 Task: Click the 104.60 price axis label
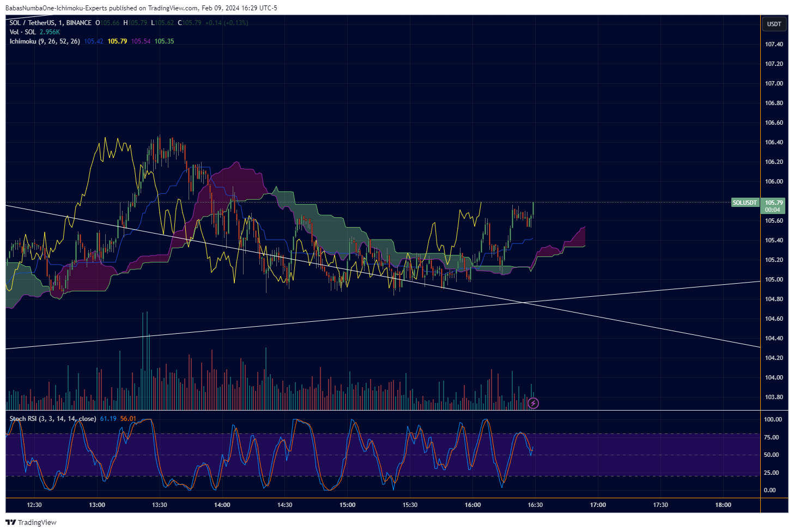coord(774,319)
